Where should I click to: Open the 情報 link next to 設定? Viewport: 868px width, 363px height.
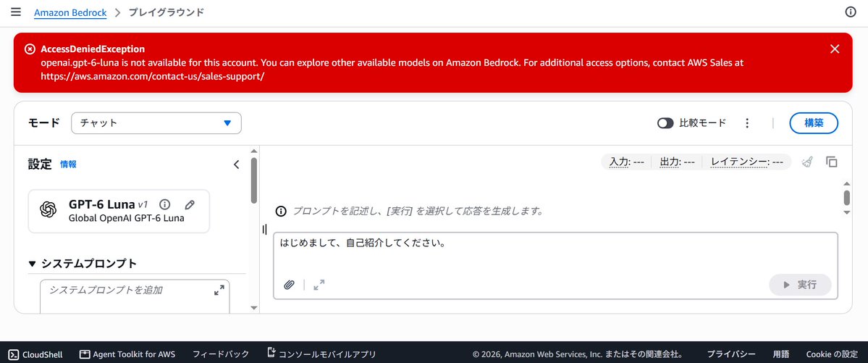[x=68, y=164]
